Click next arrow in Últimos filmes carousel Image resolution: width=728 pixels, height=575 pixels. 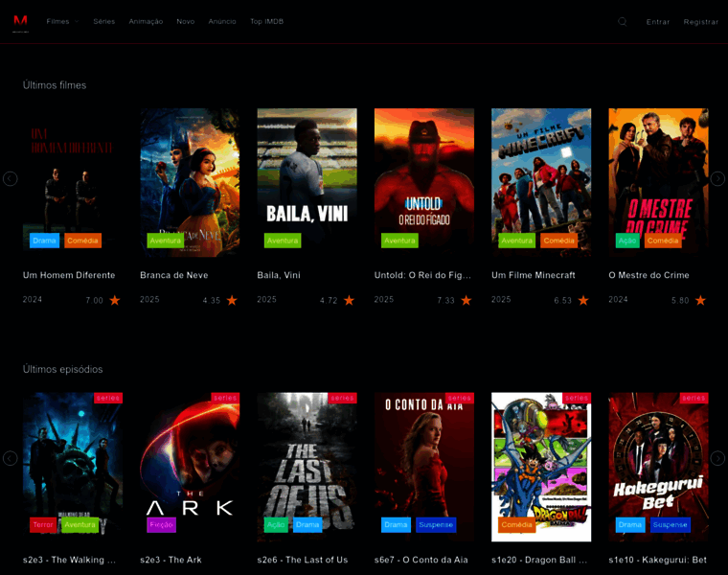click(717, 179)
